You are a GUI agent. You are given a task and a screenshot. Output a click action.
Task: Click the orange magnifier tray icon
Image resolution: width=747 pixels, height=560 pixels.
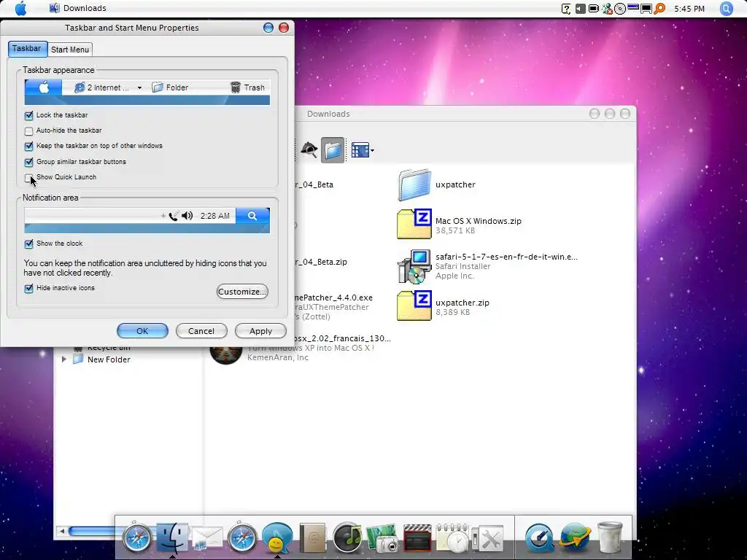pos(659,9)
